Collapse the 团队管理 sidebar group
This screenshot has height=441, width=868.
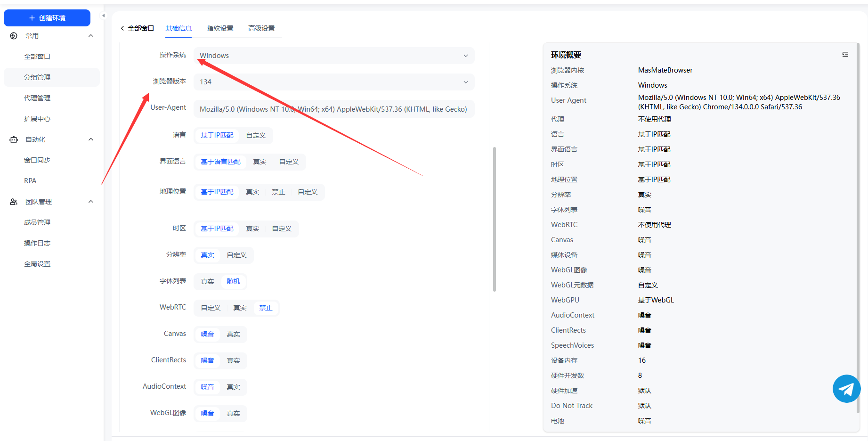[91, 202]
